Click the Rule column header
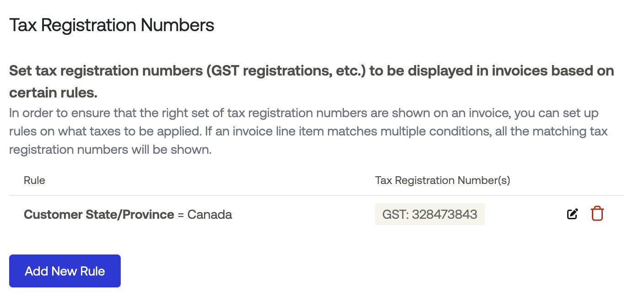644x303 pixels. [34, 180]
